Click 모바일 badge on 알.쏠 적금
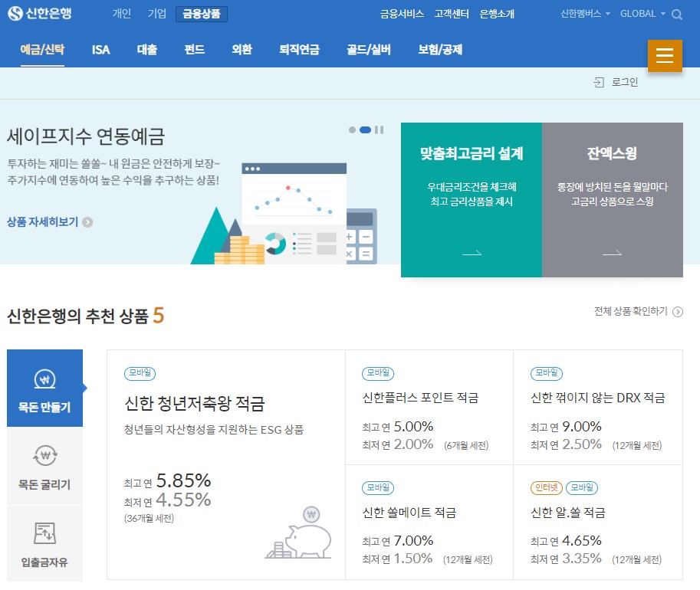700x590 pixels. 582,488
